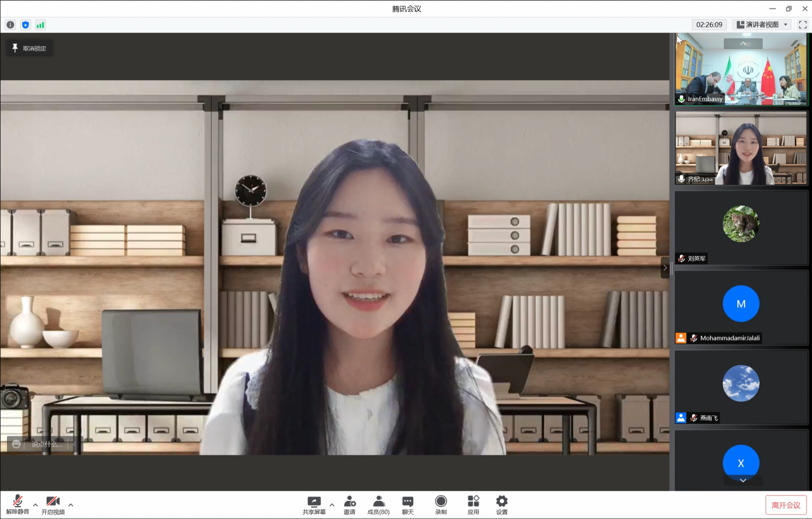
Task: Click the blue security shield icon
Action: click(25, 25)
